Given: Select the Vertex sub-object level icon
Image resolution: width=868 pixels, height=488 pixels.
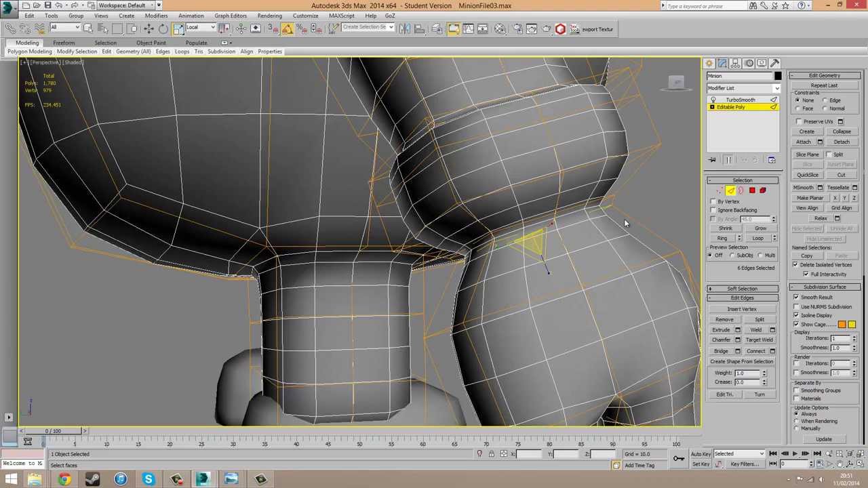Looking at the screenshot, I should [x=719, y=190].
